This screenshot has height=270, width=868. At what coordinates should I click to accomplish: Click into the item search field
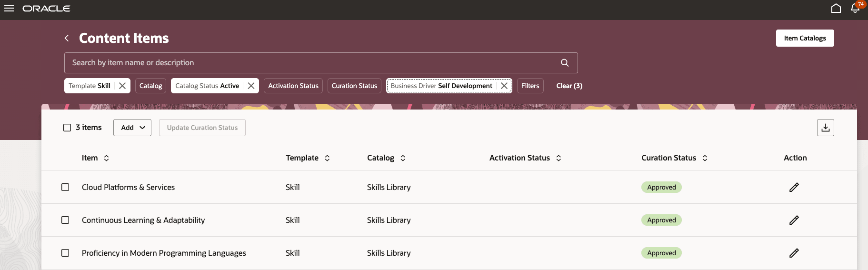tap(309, 63)
